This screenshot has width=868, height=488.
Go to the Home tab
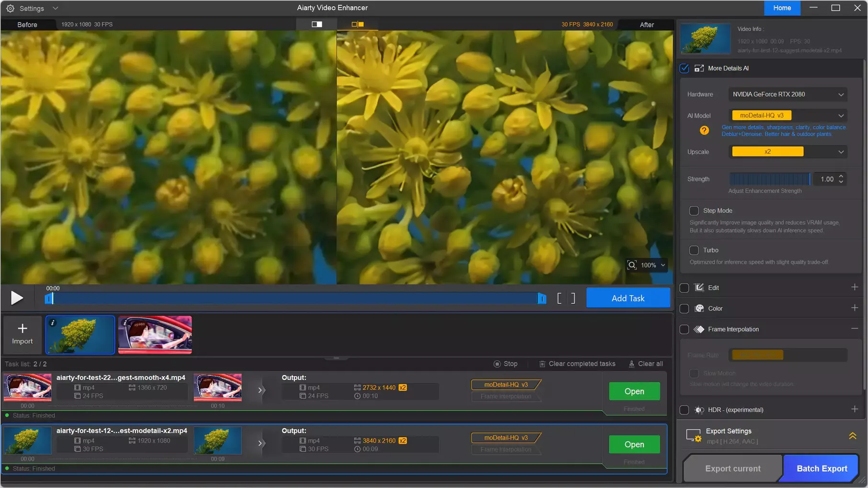[782, 8]
